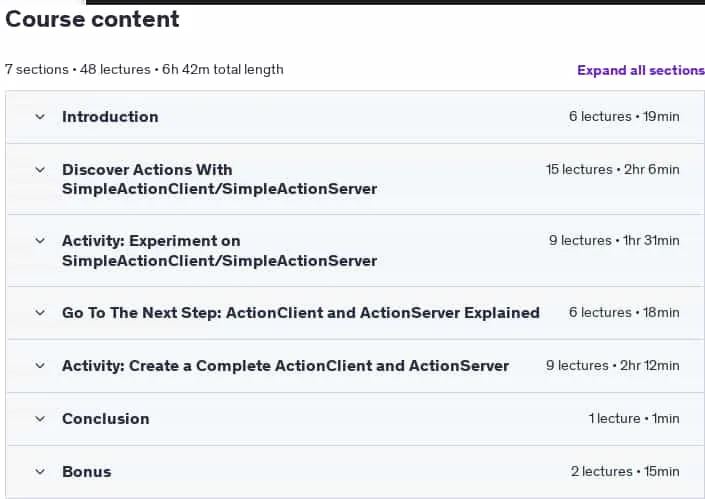Expand the Bonus section chevron
The width and height of the screenshot is (705, 499).
point(40,472)
